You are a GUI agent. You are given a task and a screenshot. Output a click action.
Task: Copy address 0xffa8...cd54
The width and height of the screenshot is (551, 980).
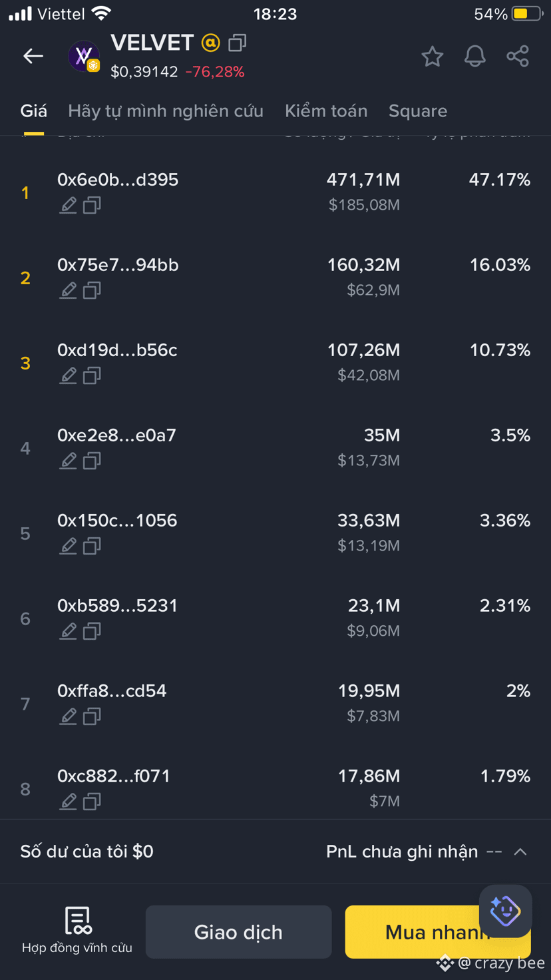pos(92,716)
